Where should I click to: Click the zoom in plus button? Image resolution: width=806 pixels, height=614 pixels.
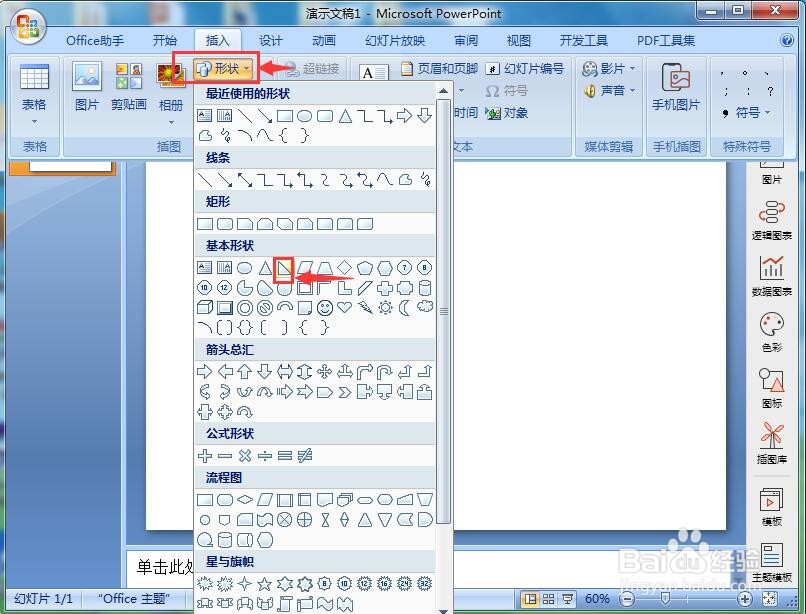[744, 599]
